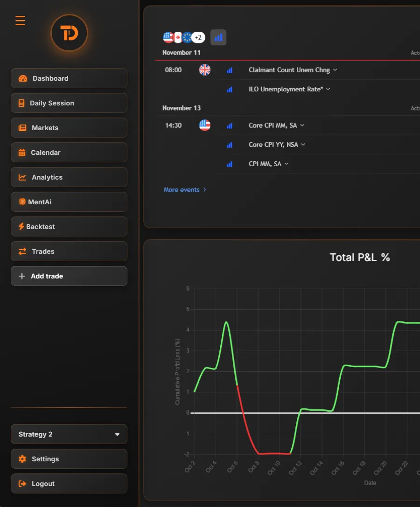The image size is (420, 507).
Task: Click the +2 more countries badge
Action: pos(198,37)
